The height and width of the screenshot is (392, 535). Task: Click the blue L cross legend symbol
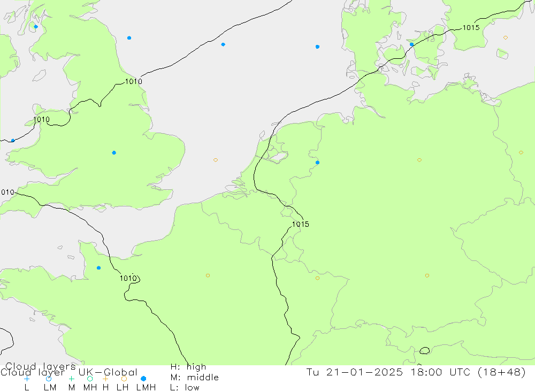tap(27, 379)
